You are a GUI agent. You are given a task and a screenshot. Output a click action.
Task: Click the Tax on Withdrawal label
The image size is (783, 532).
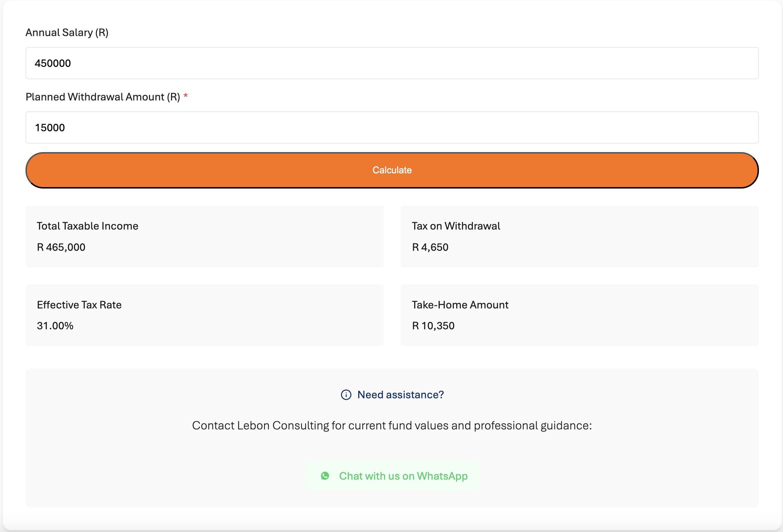[x=456, y=226]
